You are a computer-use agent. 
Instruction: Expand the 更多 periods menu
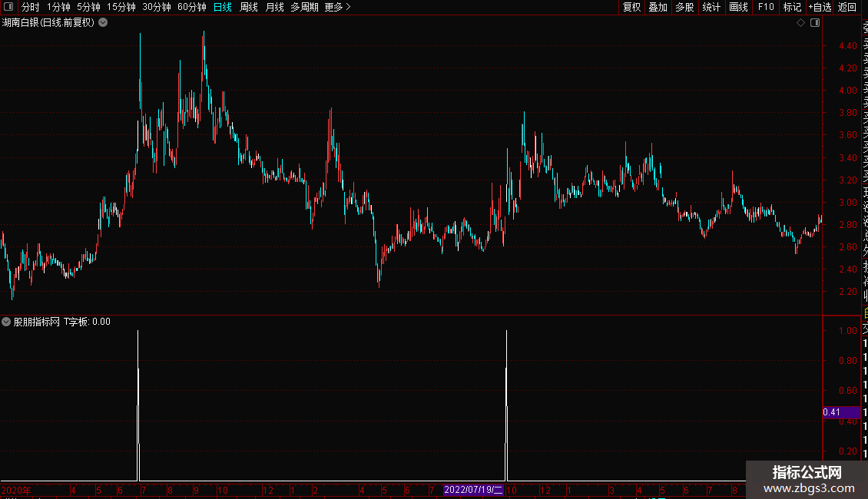[337, 7]
